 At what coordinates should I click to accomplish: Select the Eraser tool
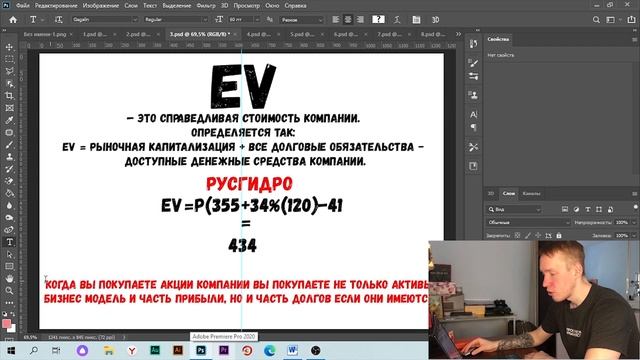(9, 181)
